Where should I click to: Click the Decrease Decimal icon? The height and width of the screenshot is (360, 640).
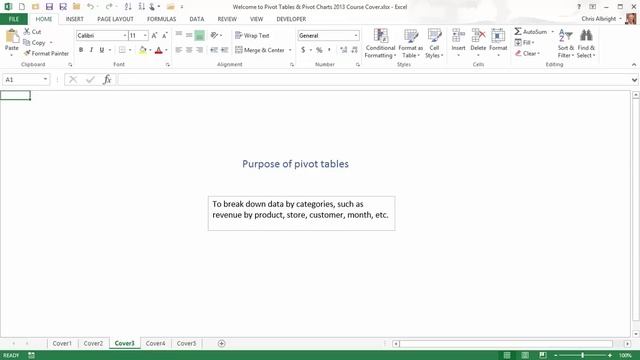tap(354, 50)
